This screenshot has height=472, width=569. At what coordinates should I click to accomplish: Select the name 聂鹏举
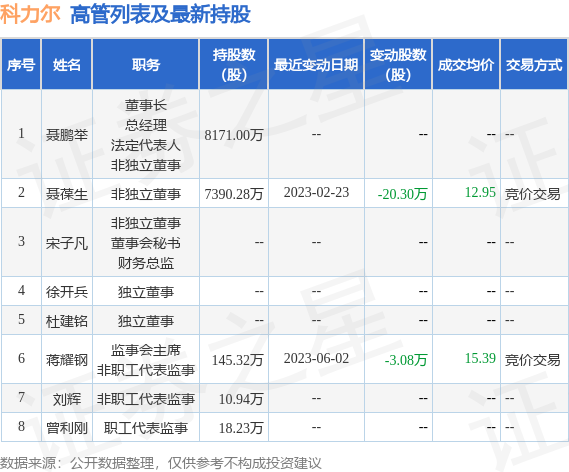coord(67,135)
